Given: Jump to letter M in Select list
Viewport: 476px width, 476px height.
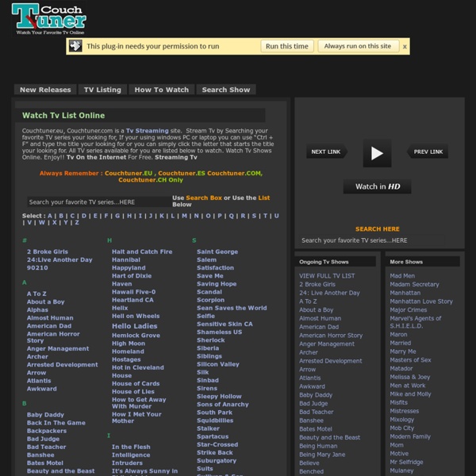Looking at the screenshot, I should pyautogui.click(x=184, y=216).
